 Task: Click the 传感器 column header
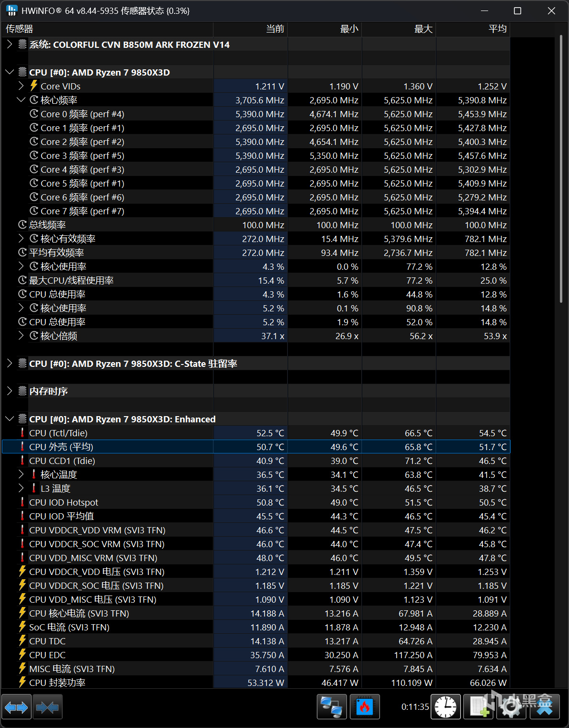[x=108, y=29]
